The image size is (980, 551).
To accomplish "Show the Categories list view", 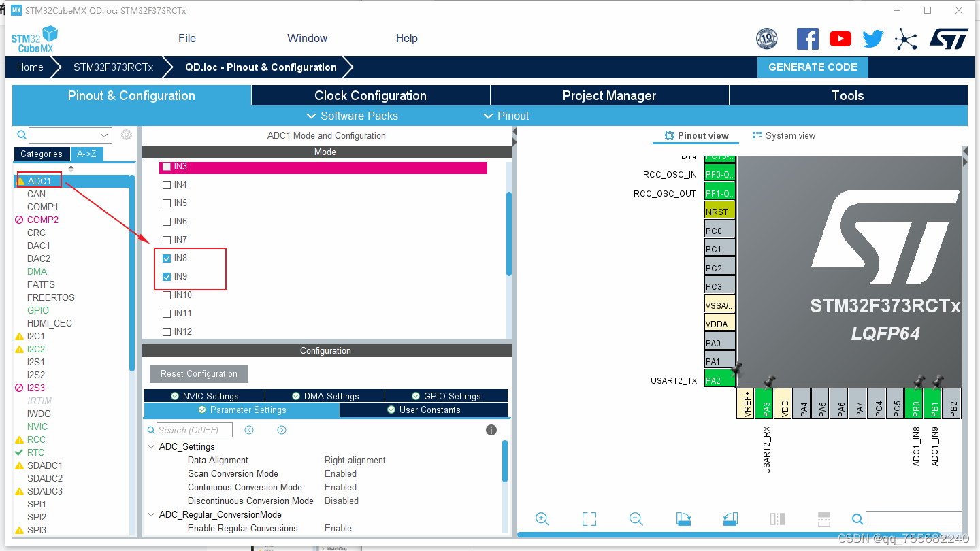I will pyautogui.click(x=42, y=154).
